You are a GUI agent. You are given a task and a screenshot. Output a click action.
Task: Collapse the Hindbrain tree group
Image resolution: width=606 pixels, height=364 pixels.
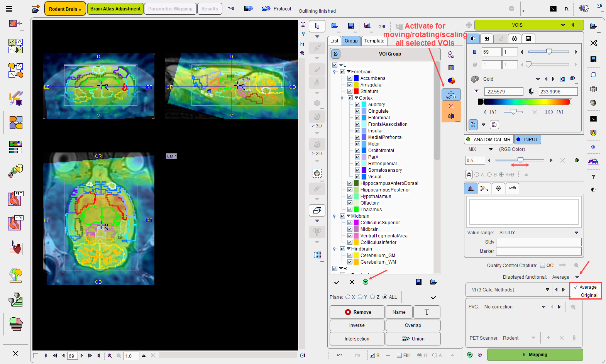click(x=349, y=249)
